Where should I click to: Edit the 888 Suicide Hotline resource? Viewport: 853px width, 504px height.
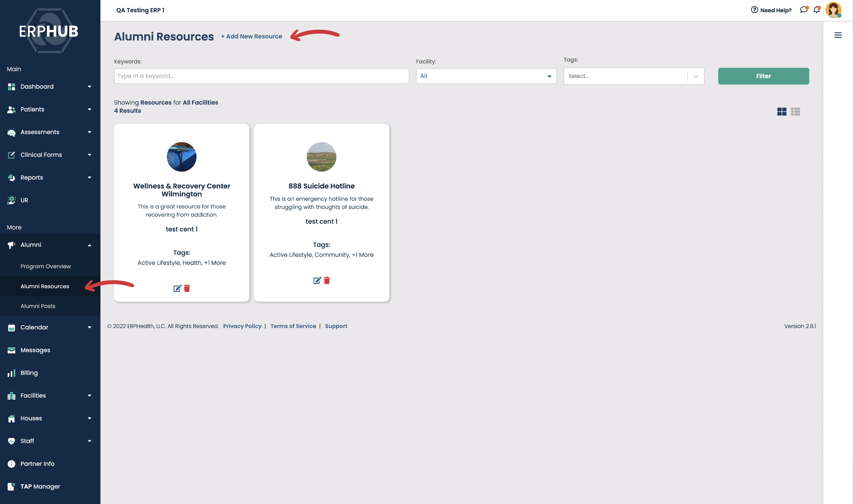317,280
